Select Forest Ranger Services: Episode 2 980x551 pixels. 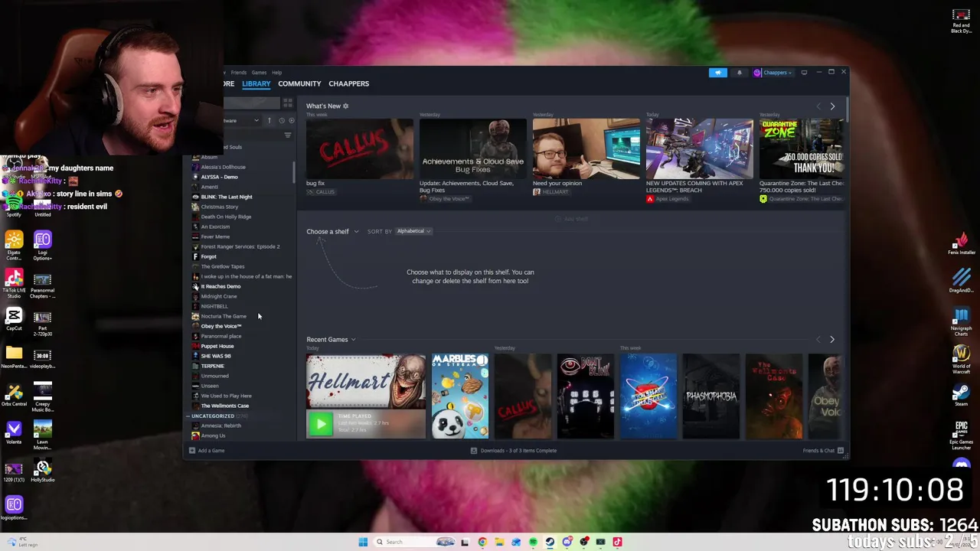click(x=240, y=246)
